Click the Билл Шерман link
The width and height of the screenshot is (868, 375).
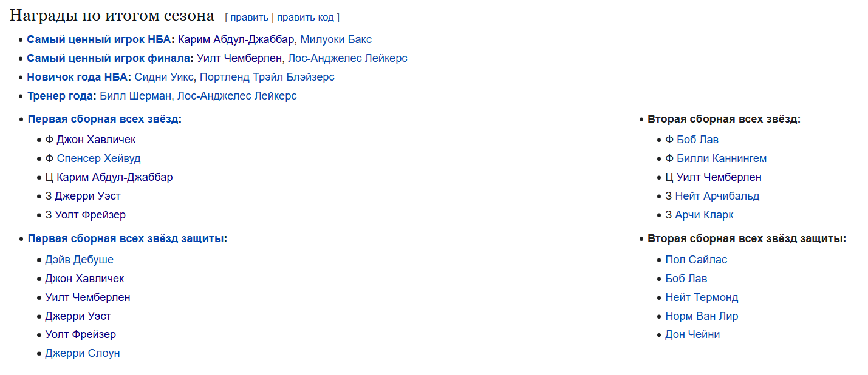tap(135, 96)
